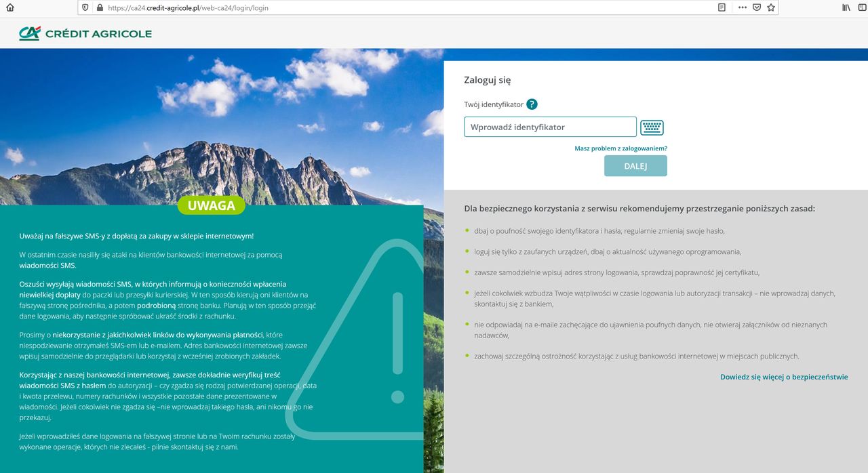Open the Library icon
Viewport: 868px width, 473px height.
click(x=846, y=7)
